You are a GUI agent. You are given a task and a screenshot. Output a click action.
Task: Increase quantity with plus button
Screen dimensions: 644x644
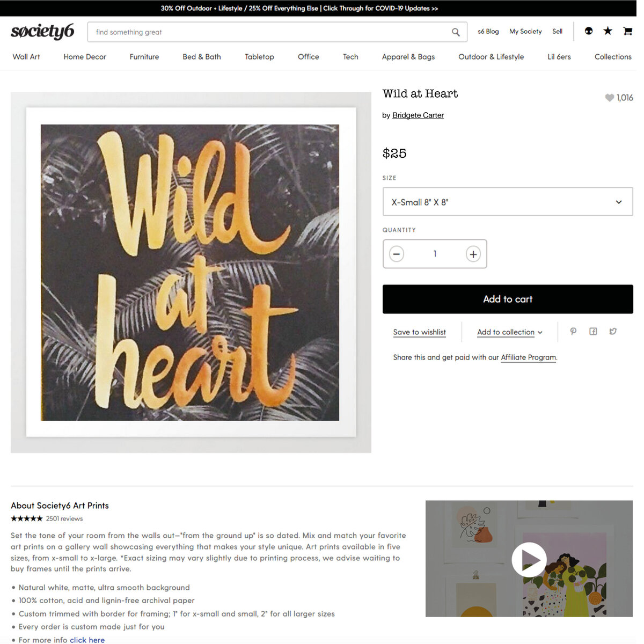pyautogui.click(x=473, y=254)
